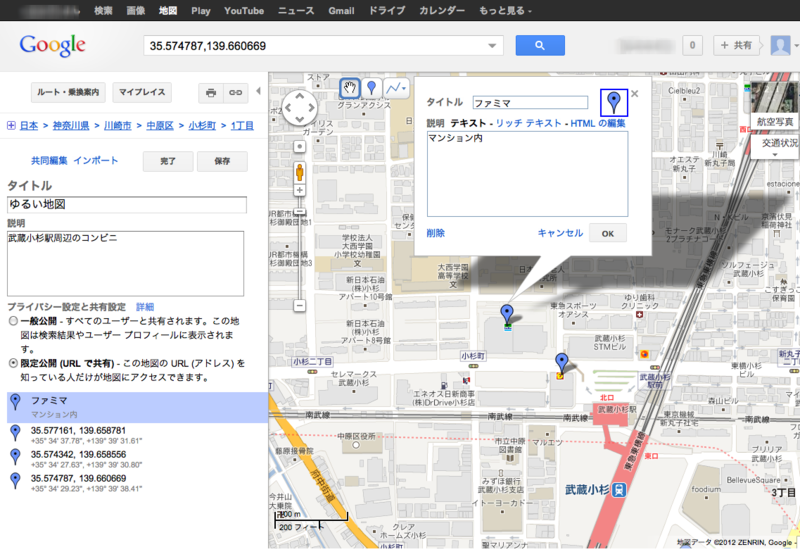Click the 詳細 privacy link

click(145, 307)
